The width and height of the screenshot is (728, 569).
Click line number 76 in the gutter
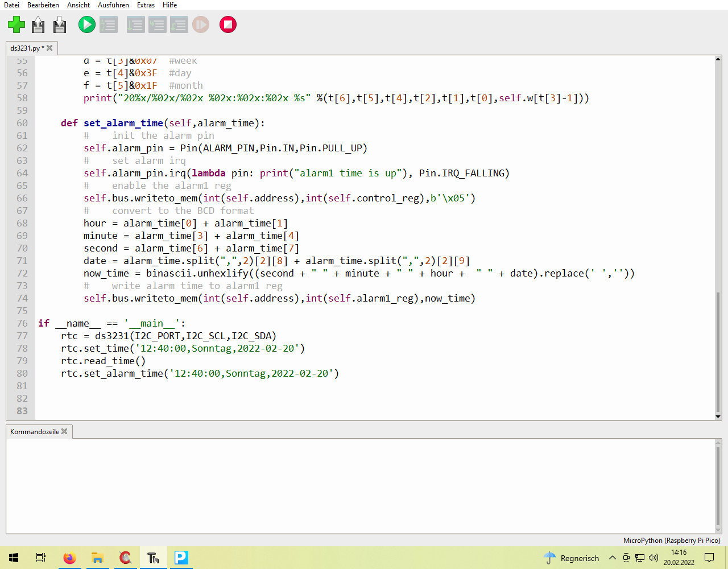[x=22, y=323]
